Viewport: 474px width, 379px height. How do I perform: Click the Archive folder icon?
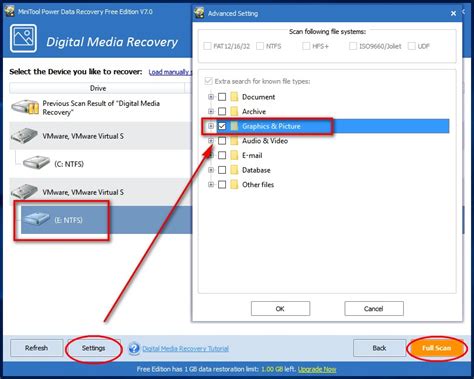click(x=234, y=111)
